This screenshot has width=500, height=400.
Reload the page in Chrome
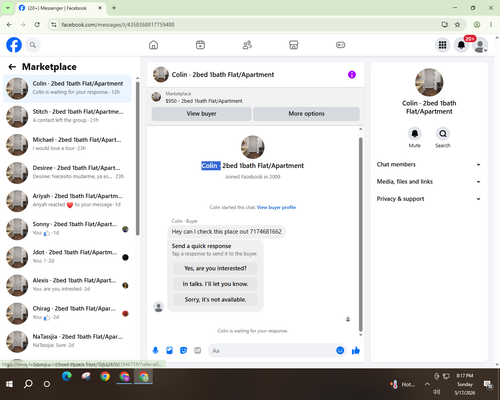[x=37, y=25]
